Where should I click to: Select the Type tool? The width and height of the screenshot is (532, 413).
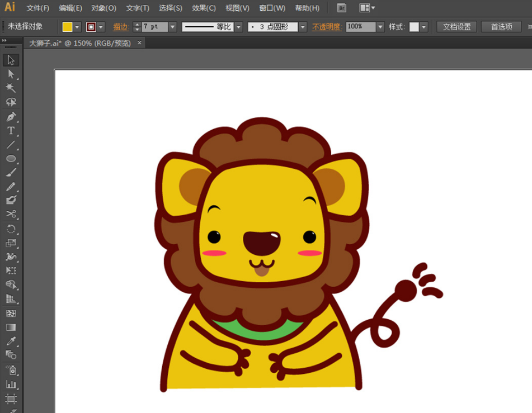click(x=11, y=131)
